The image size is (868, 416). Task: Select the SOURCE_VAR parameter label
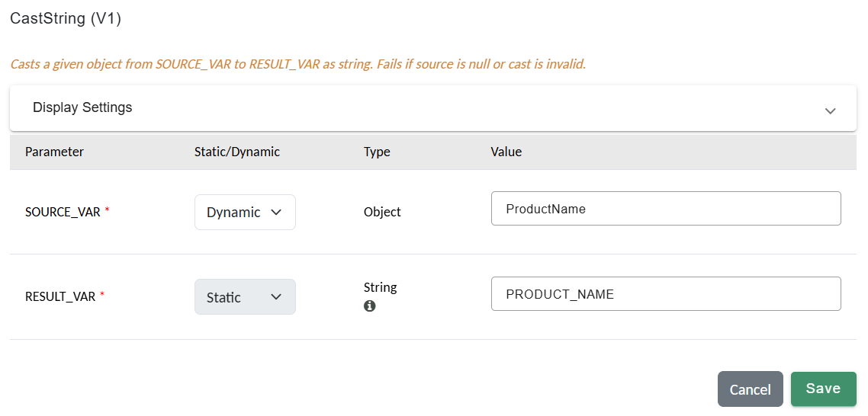[63, 213]
